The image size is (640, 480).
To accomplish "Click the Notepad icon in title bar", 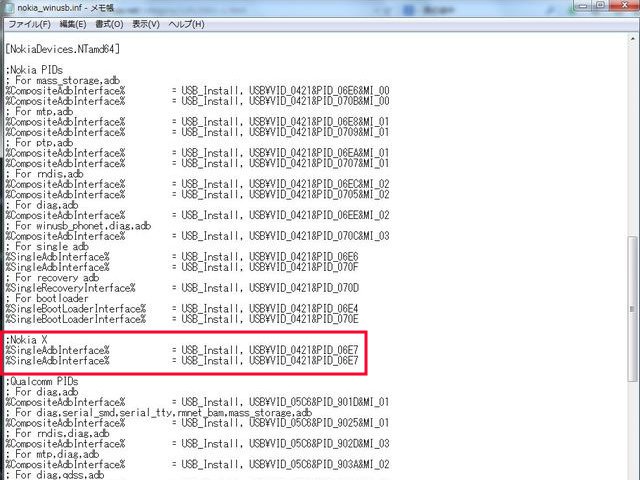I will tap(8, 7).
